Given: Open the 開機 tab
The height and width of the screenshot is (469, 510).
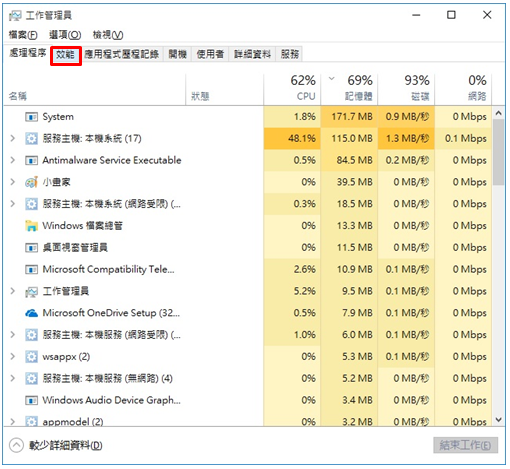Looking at the screenshot, I should tap(177, 54).
